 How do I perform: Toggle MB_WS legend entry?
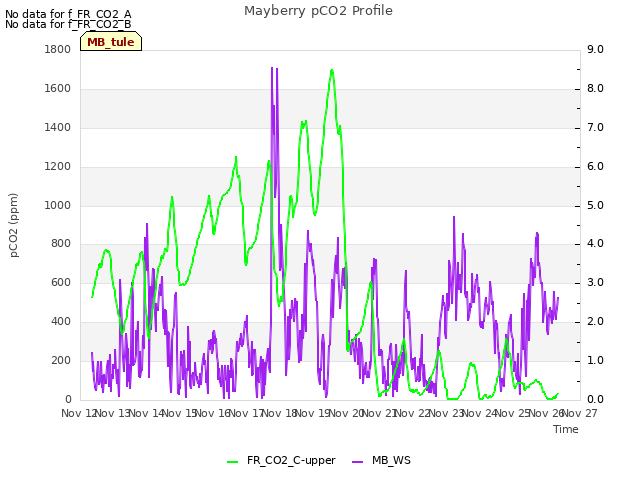[381, 461]
